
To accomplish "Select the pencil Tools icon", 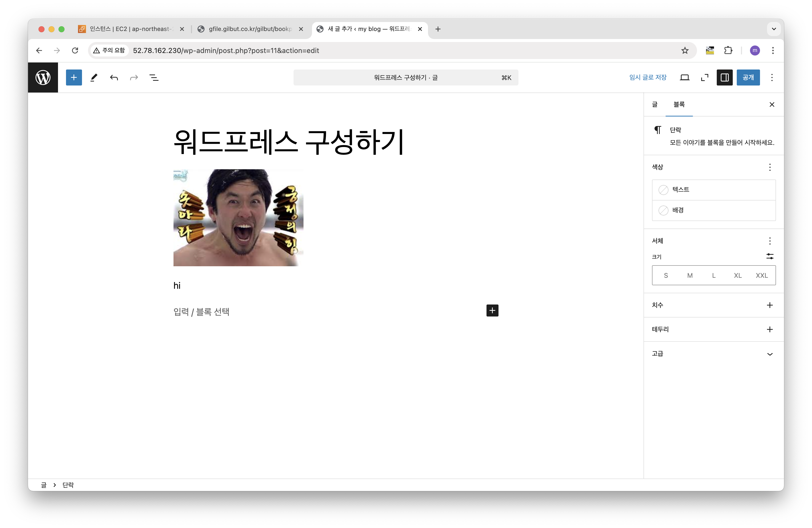I will [94, 77].
